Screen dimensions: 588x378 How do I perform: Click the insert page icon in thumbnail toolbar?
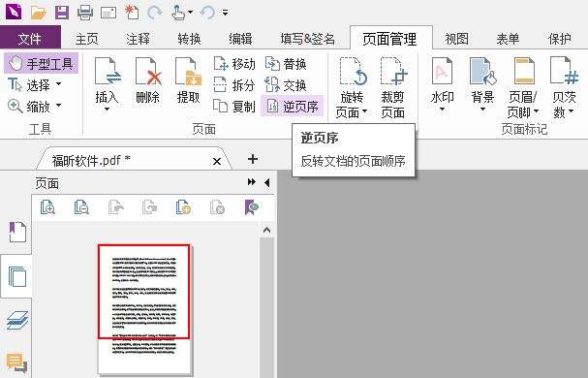[183, 206]
